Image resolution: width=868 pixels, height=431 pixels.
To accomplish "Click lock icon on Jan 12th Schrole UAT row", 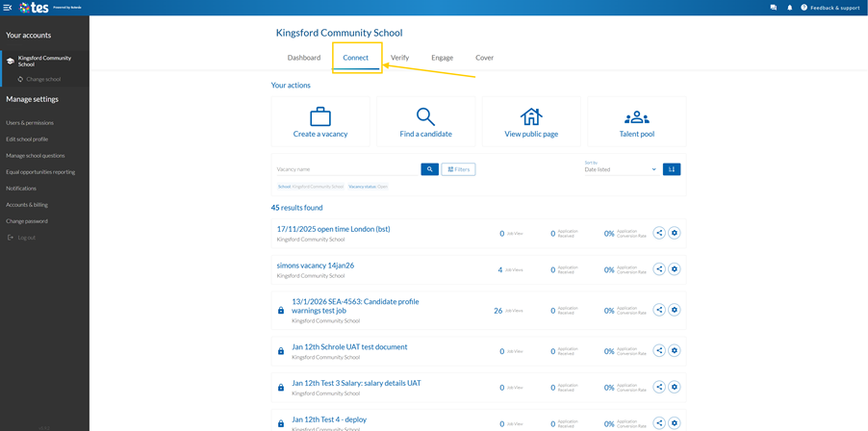I will click(281, 351).
